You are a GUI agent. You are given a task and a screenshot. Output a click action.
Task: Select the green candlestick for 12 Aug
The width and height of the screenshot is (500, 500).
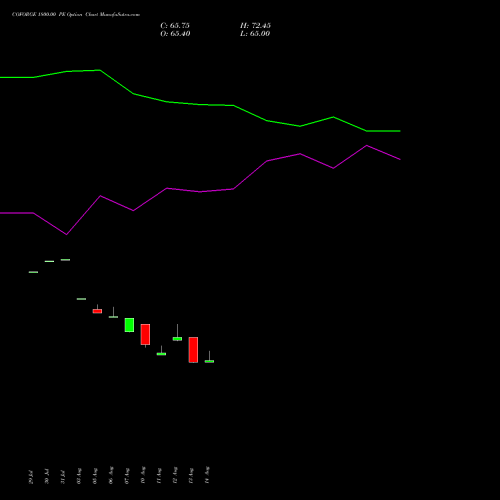coord(177,339)
